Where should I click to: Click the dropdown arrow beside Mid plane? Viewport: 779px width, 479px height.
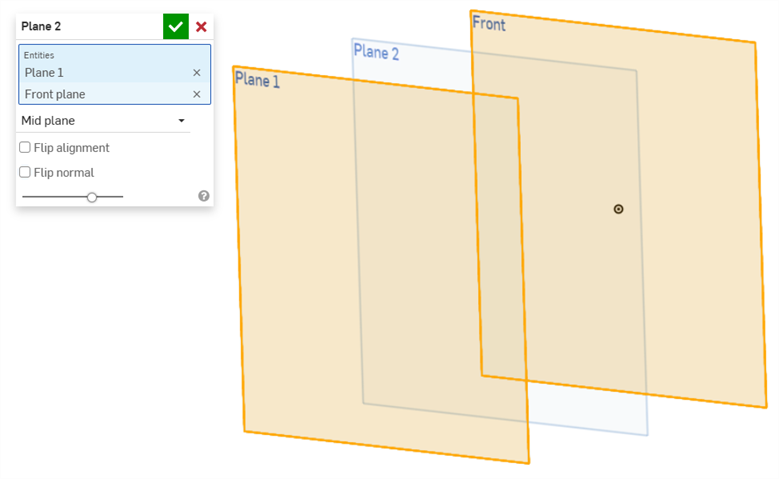[181, 121]
